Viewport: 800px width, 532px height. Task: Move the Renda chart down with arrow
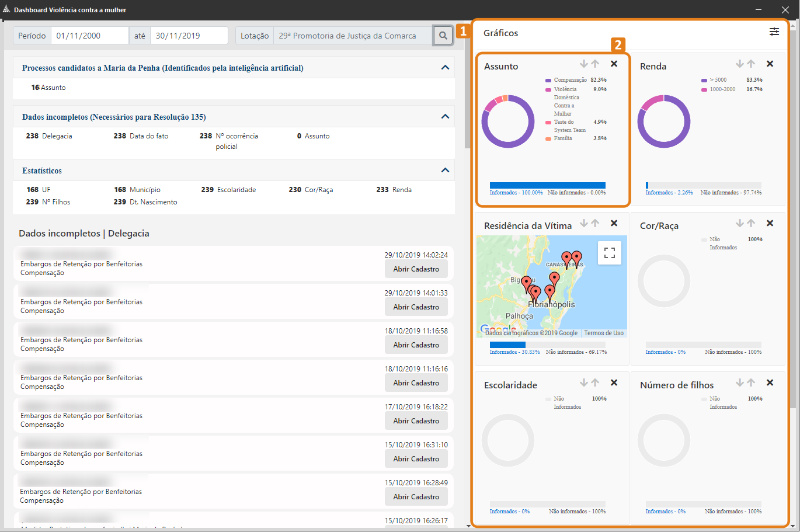point(740,64)
